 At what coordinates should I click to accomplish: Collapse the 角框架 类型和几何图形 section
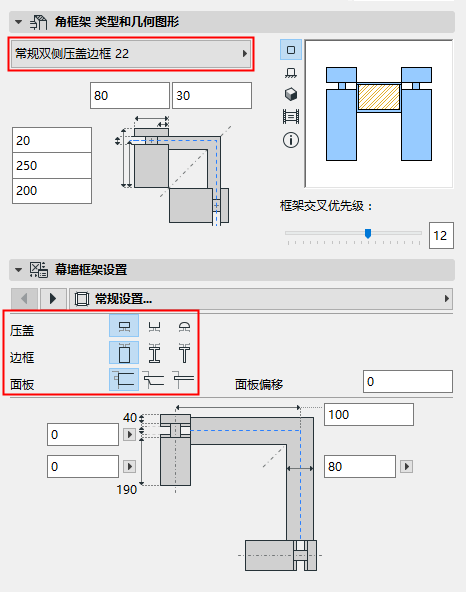(18, 22)
